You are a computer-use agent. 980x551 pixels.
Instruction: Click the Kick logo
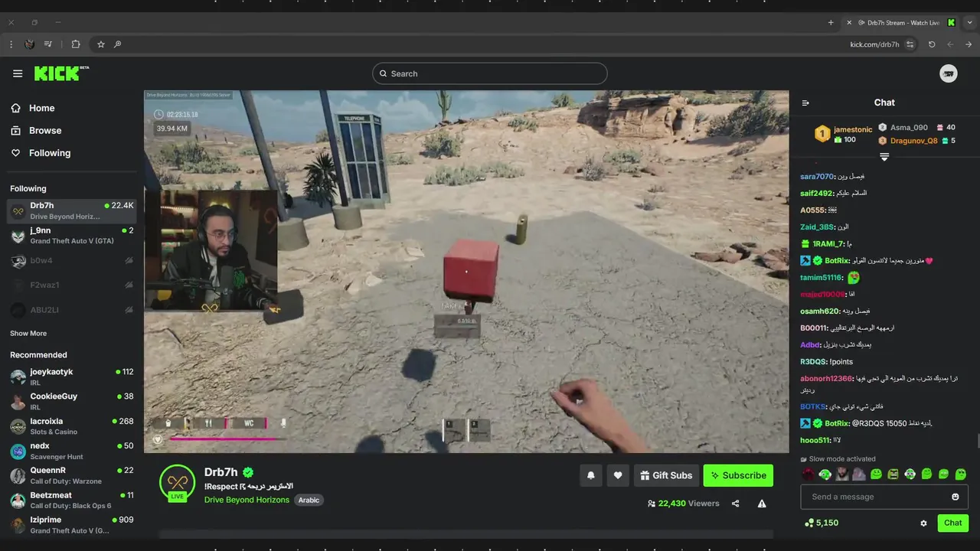coord(61,73)
